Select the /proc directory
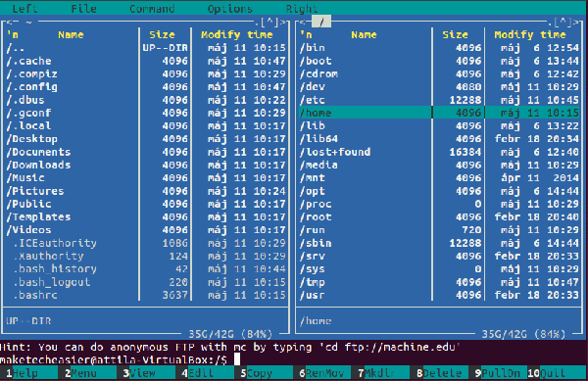Viewport: 588px width, 381px height. pos(439,204)
